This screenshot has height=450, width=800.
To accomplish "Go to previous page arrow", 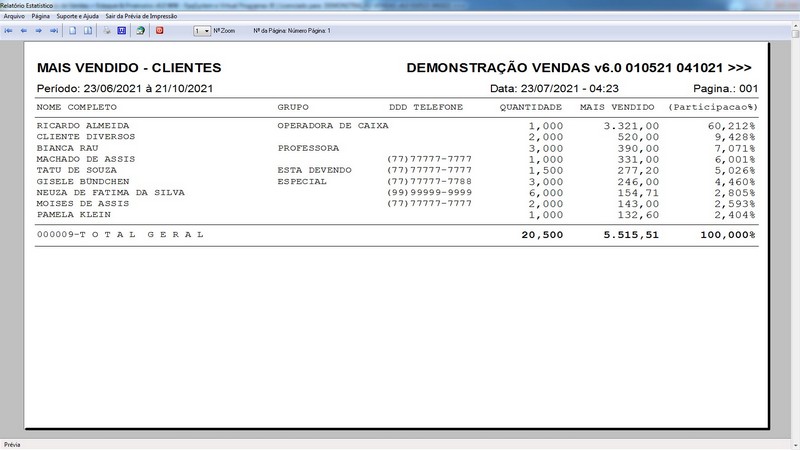I will click(x=23, y=31).
